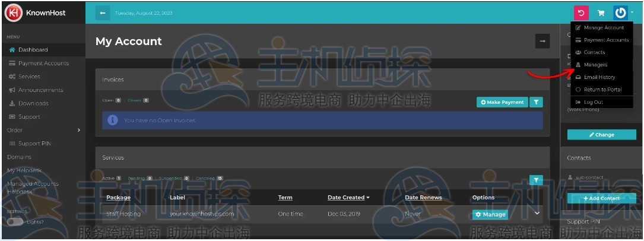Click the KnownHost logo icon

(x=13, y=12)
